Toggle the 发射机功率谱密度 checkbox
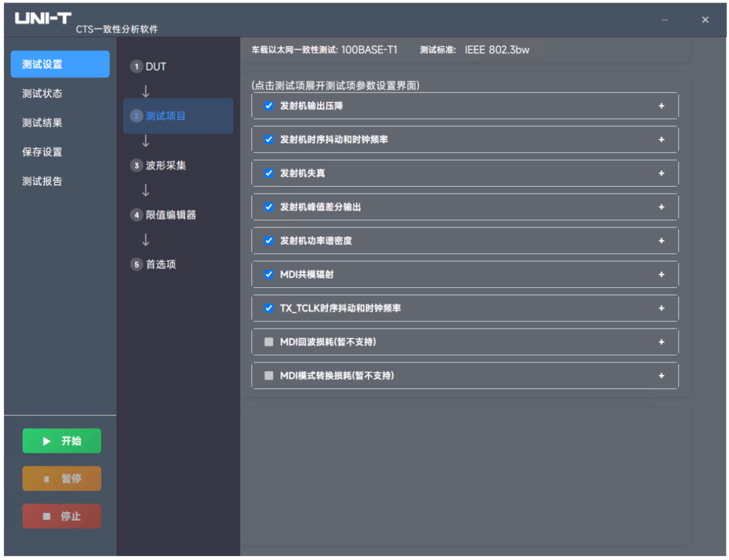The image size is (729, 560). pos(269,241)
